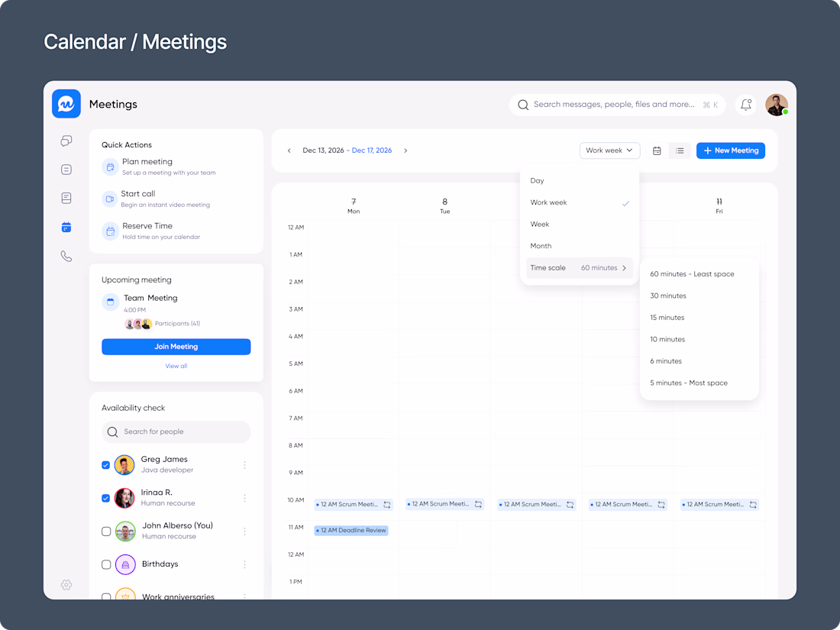Image resolution: width=840 pixels, height=630 pixels.
Task: Open options menu for John Alberso
Action: 245,531
